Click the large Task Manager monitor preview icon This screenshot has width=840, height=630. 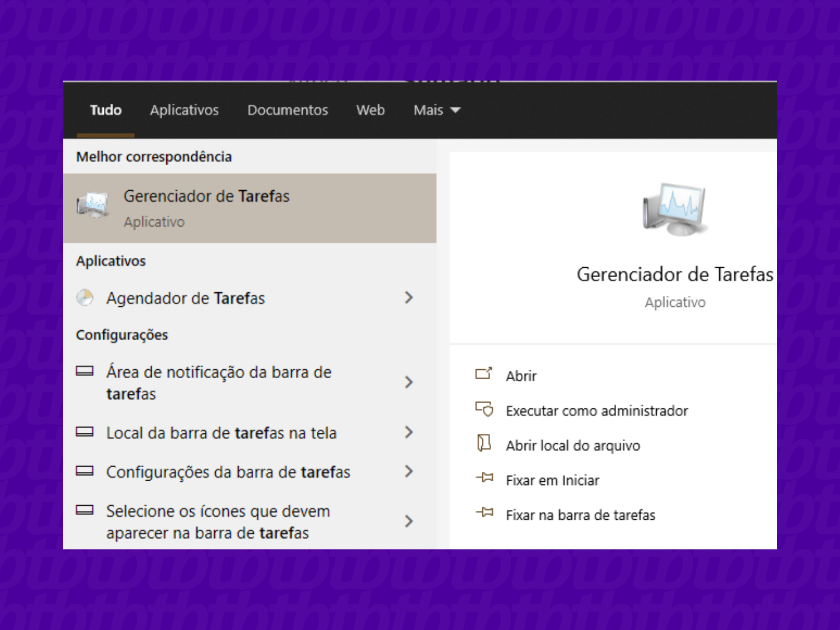click(x=675, y=208)
